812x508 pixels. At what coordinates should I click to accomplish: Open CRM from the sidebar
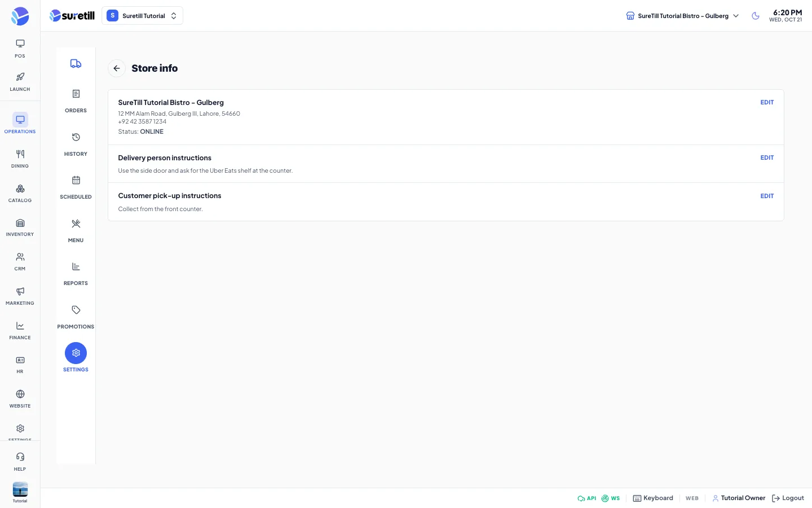click(20, 261)
